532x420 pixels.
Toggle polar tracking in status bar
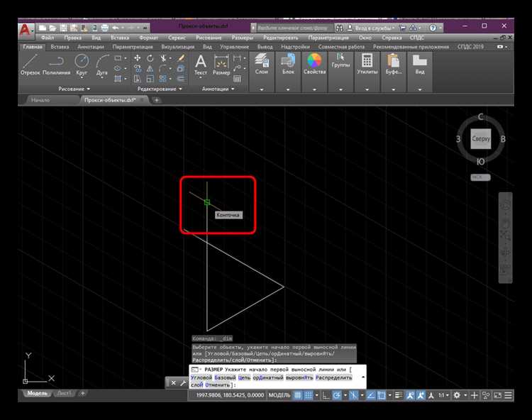pyautogui.click(x=337, y=395)
